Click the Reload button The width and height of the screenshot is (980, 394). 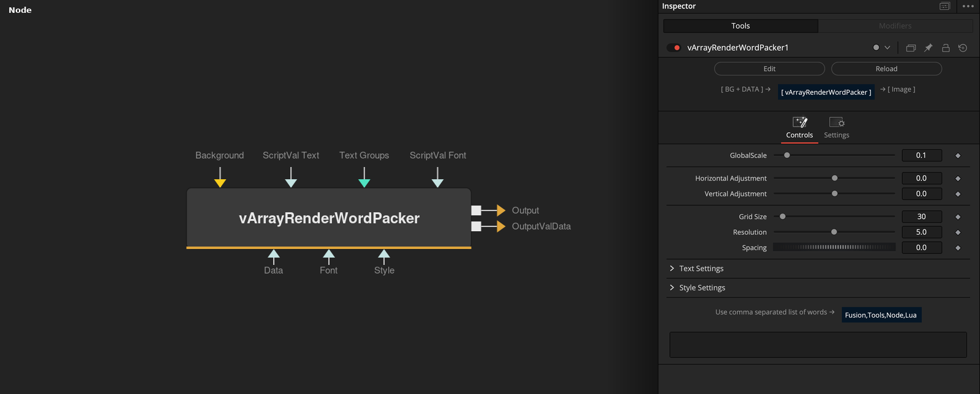[x=886, y=69]
